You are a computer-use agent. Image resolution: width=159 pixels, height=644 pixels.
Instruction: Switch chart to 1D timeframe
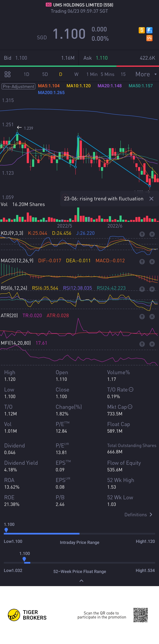pyautogui.click(x=26, y=74)
